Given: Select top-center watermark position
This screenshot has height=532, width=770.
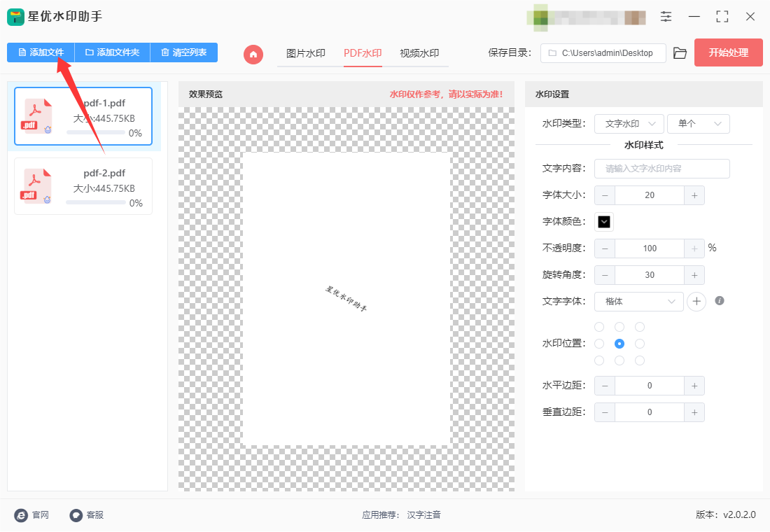Looking at the screenshot, I should coord(619,327).
